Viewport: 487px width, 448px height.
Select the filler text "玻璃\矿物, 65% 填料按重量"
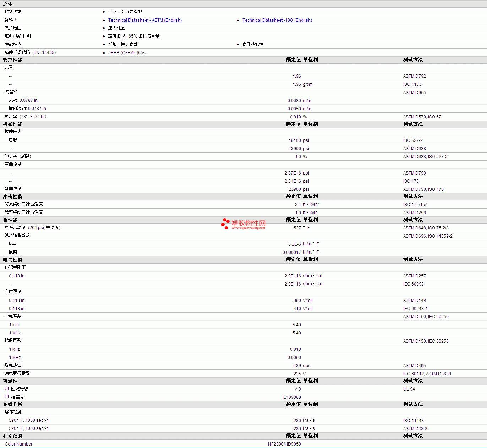134,36
